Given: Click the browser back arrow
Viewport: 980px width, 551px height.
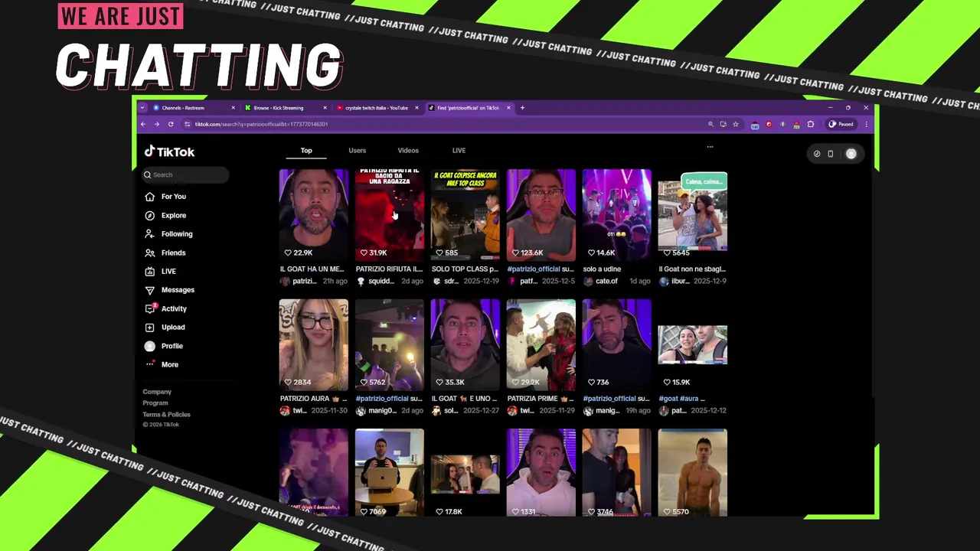Looking at the screenshot, I should [143, 124].
